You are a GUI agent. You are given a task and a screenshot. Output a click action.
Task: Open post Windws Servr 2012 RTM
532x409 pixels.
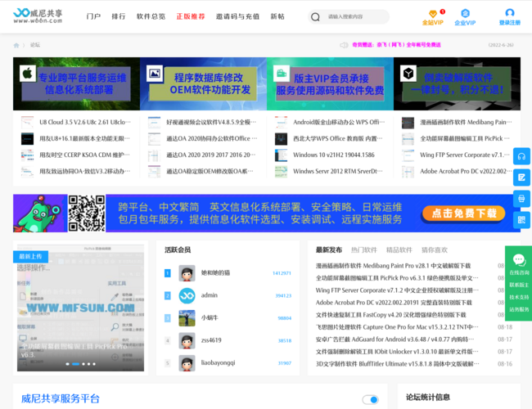(x=338, y=171)
